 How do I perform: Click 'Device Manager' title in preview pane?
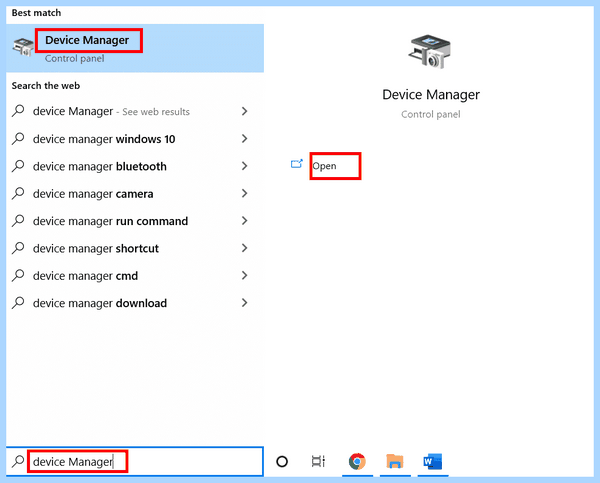click(431, 95)
